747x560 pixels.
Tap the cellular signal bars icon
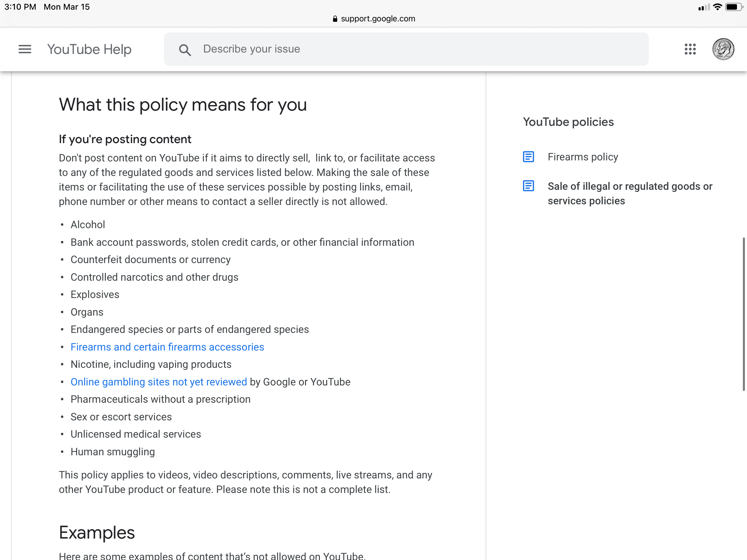(x=704, y=7)
